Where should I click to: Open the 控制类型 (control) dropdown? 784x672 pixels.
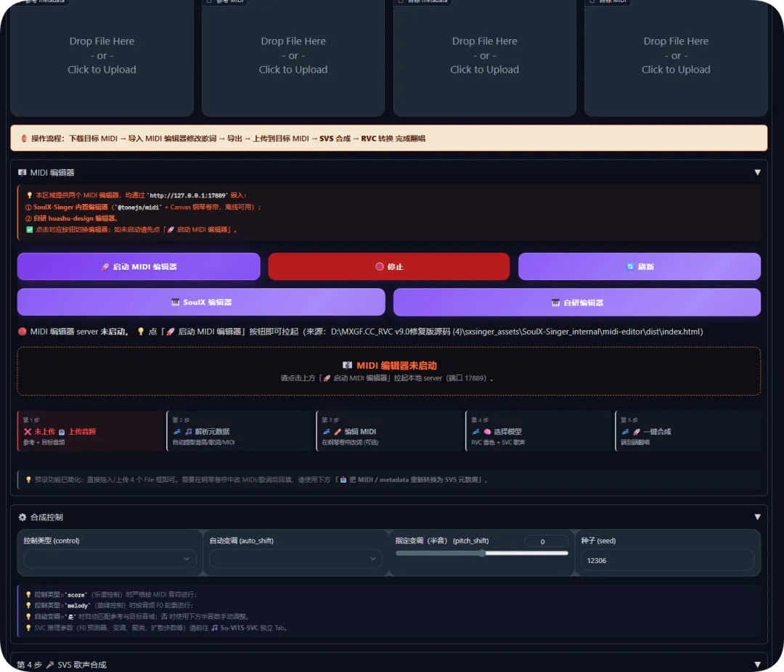[110, 559]
